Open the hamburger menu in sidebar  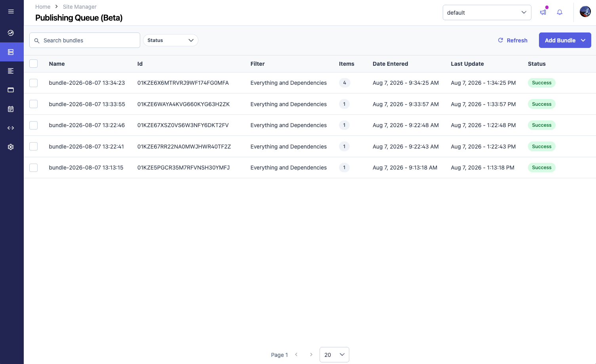click(11, 11)
